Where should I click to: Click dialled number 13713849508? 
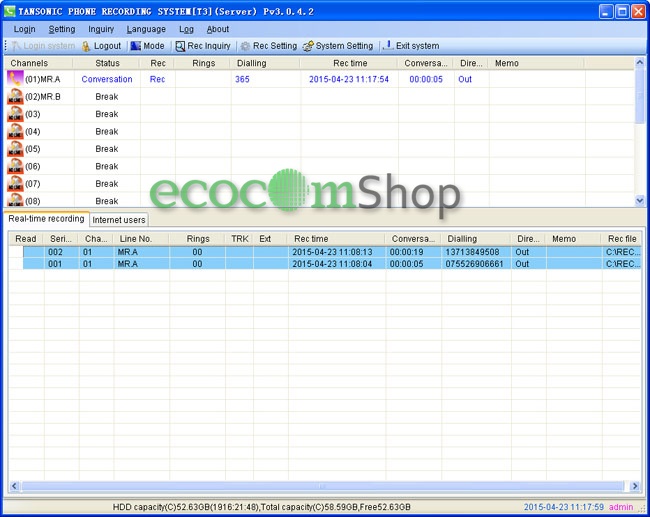coord(472,252)
